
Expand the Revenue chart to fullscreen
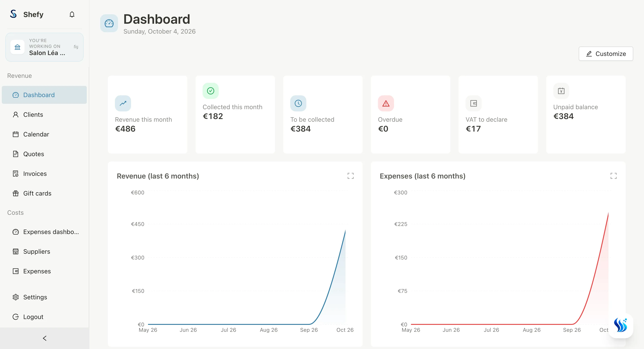pyautogui.click(x=350, y=176)
